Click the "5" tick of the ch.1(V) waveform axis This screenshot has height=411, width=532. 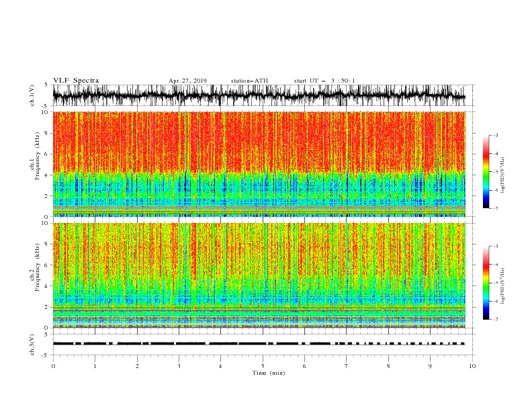47,85
